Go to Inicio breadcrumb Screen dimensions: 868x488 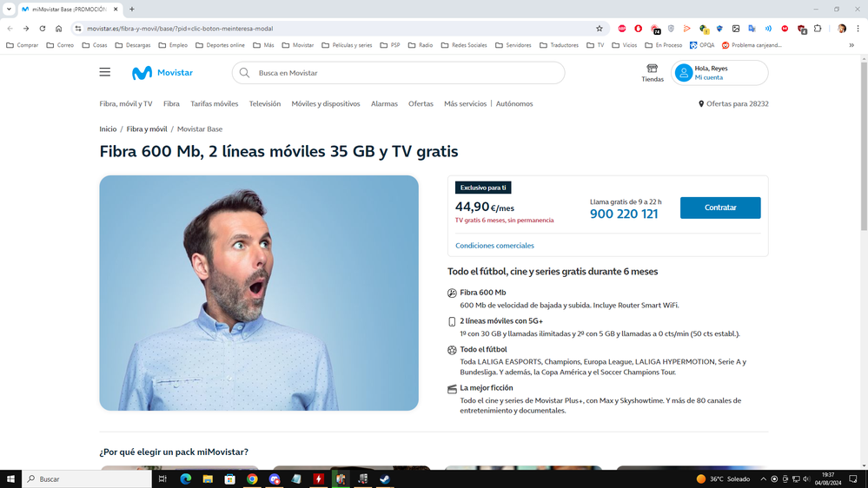click(x=108, y=129)
